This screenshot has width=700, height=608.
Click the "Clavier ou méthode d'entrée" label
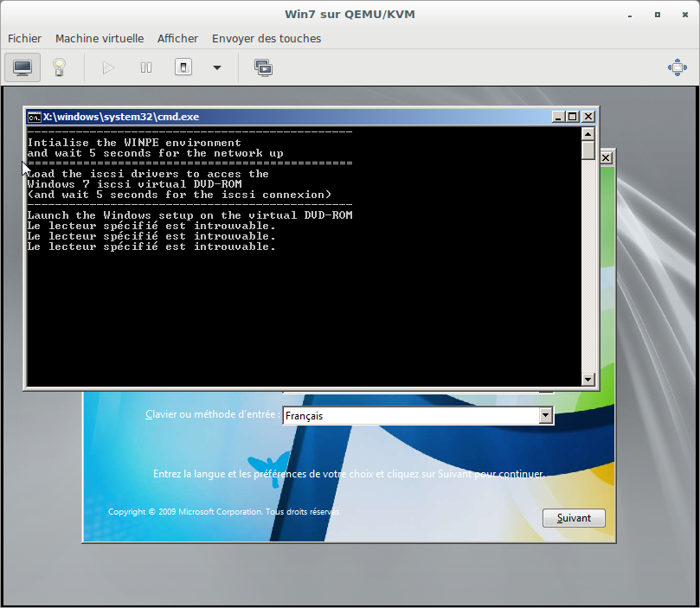pyautogui.click(x=211, y=414)
